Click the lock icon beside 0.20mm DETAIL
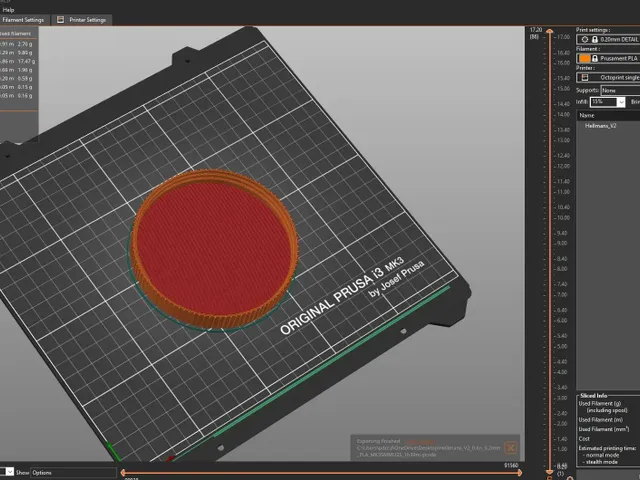 point(595,39)
